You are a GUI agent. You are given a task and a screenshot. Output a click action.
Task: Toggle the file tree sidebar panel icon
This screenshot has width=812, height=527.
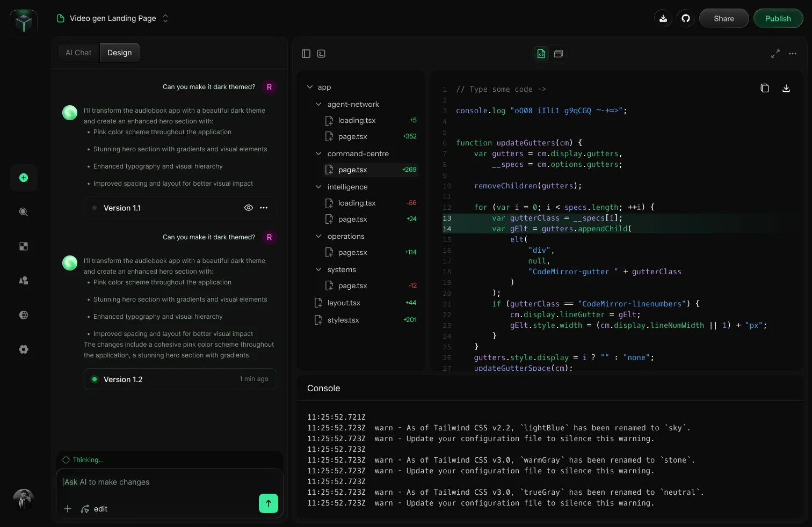coord(306,54)
